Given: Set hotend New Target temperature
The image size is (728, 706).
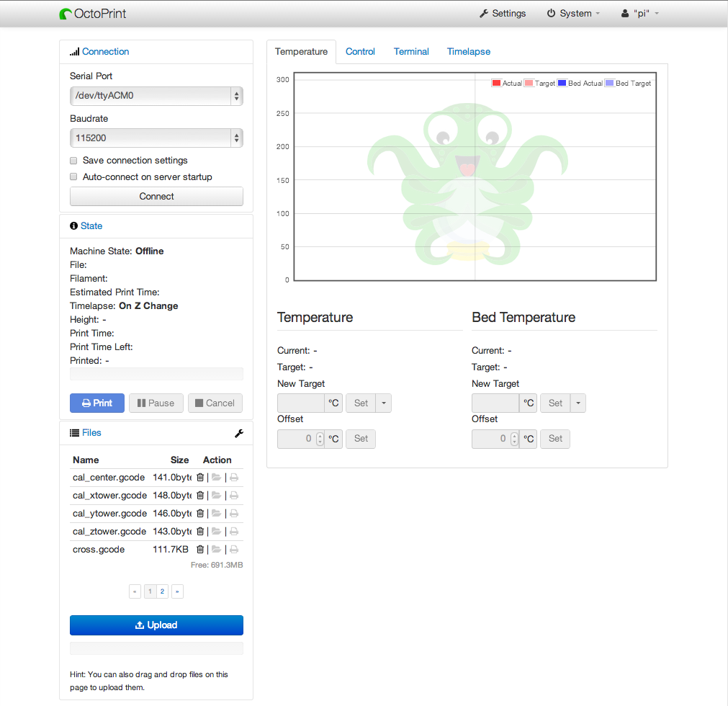Looking at the screenshot, I should click(x=361, y=403).
